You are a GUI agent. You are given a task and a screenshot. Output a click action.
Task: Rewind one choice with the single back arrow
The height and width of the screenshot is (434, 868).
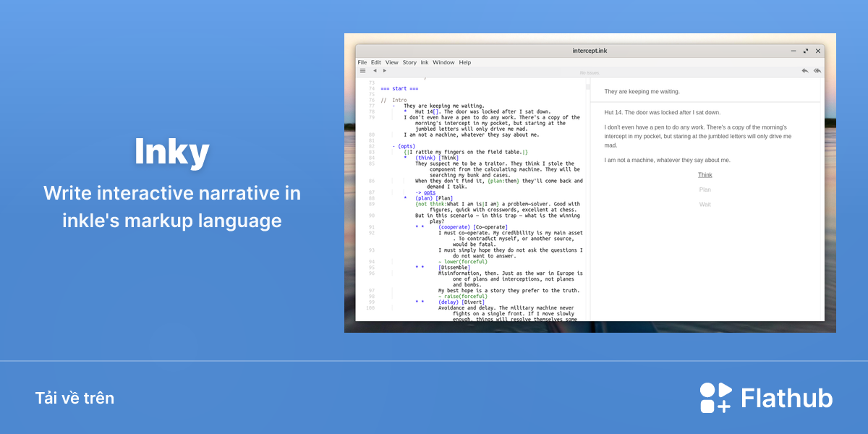click(805, 71)
